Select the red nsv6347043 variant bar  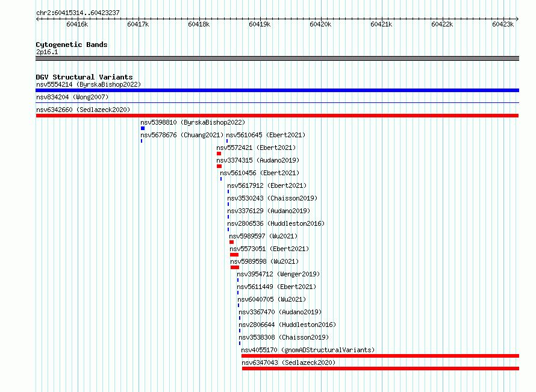tap(381, 369)
